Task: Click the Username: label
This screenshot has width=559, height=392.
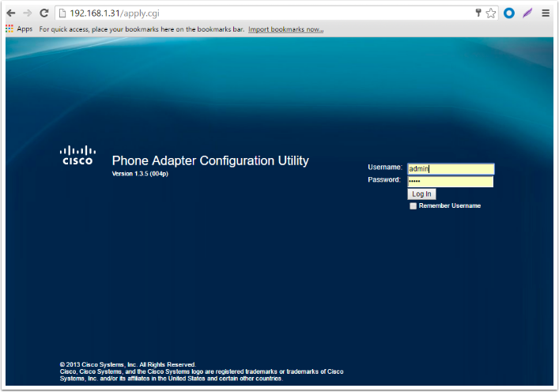Action: (x=385, y=167)
